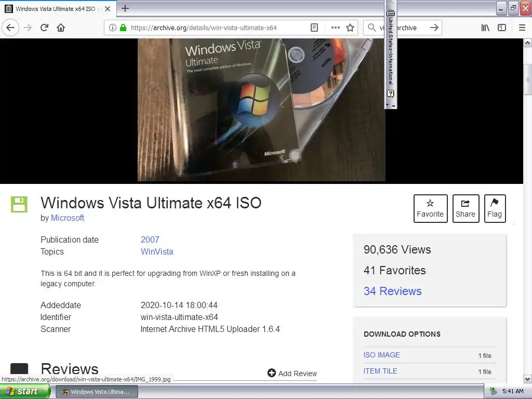The height and width of the screenshot is (399, 532).
Task: Click the green floppy disk software icon
Action: click(x=19, y=204)
